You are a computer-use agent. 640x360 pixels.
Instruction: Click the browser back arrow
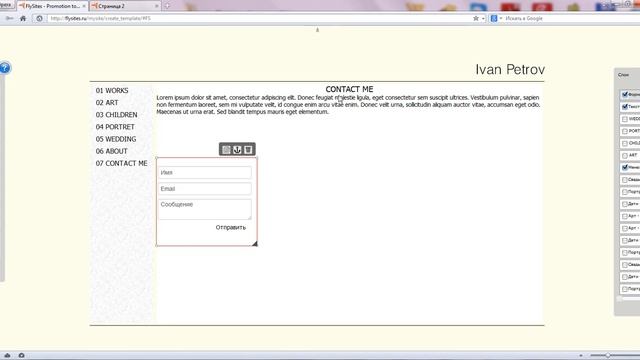tap(9, 18)
